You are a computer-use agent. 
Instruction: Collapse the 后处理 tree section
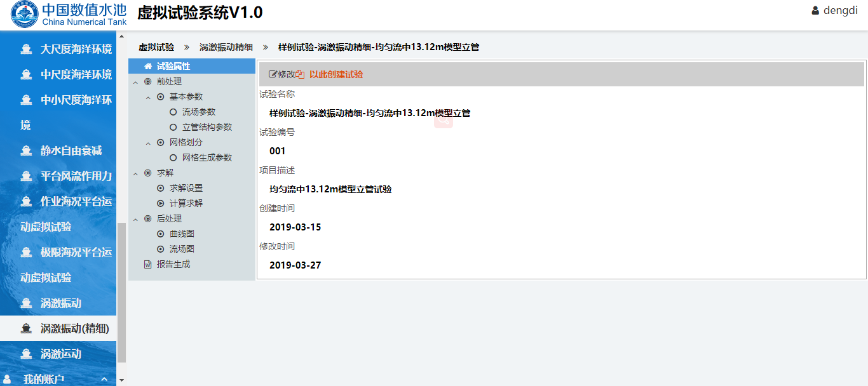point(135,219)
